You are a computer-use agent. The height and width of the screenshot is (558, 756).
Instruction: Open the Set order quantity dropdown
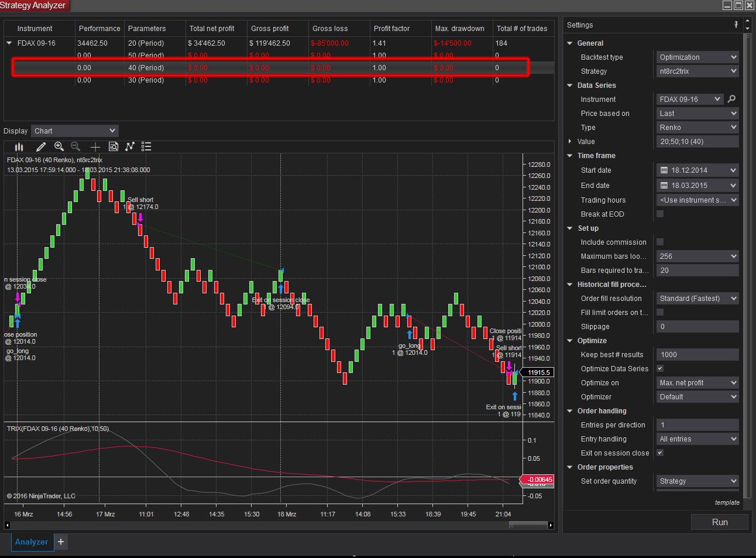tap(697, 481)
